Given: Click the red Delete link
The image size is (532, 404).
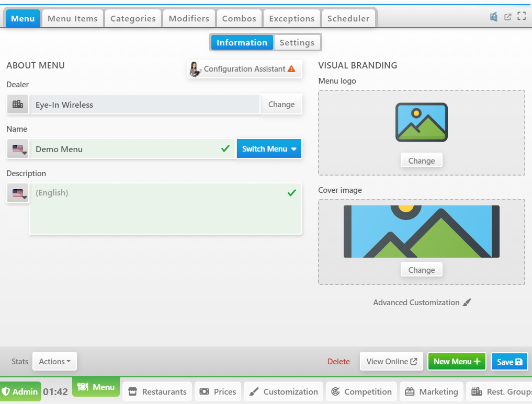Looking at the screenshot, I should pos(338,362).
